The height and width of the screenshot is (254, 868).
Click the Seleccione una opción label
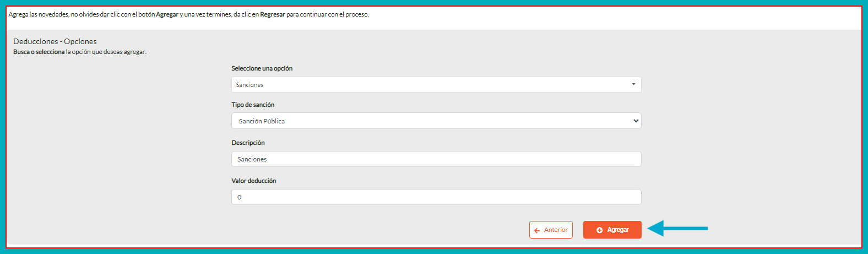[262, 68]
